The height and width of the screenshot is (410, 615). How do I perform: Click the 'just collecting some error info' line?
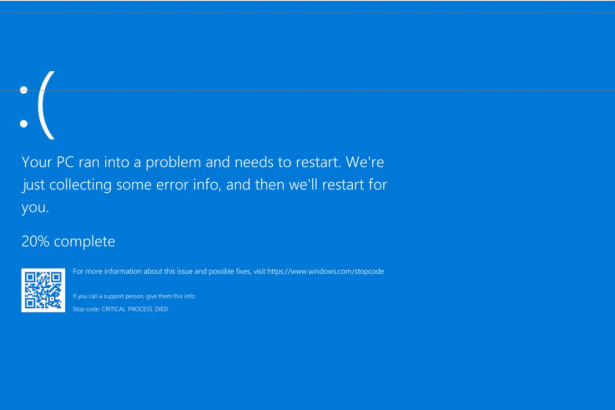click(205, 185)
